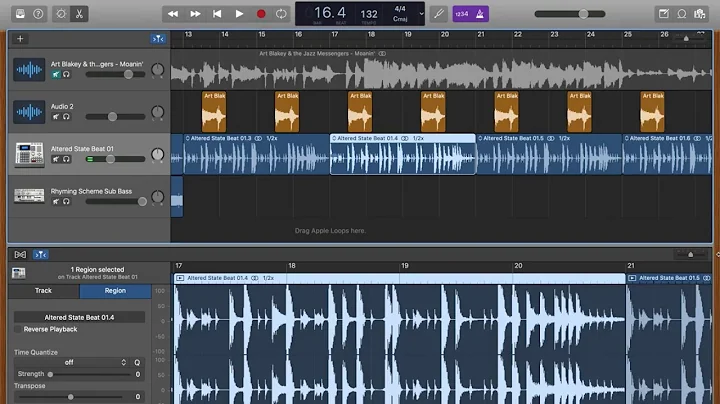This screenshot has width=720, height=404.
Task: Toggle the Editors scissors button
Action: 79,14
